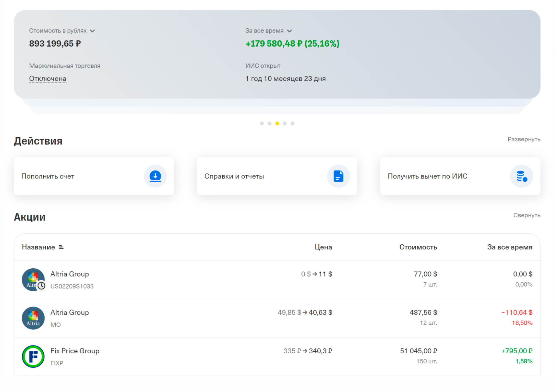Click the 150 шт. quantity

427,361
